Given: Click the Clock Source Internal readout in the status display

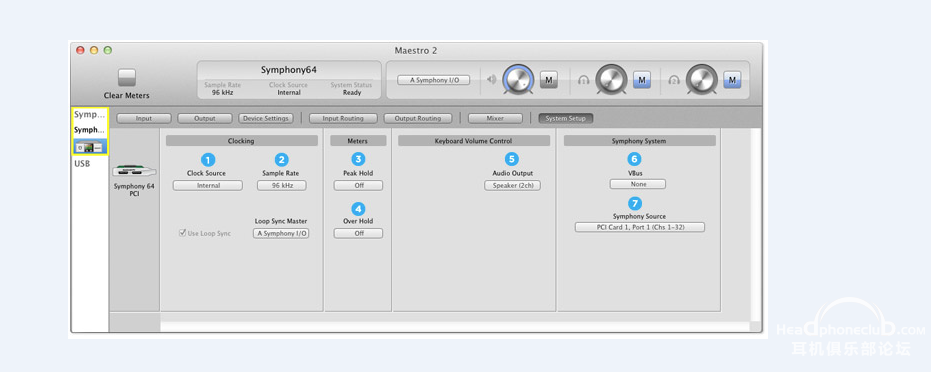Looking at the screenshot, I should (x=289, y=93).
